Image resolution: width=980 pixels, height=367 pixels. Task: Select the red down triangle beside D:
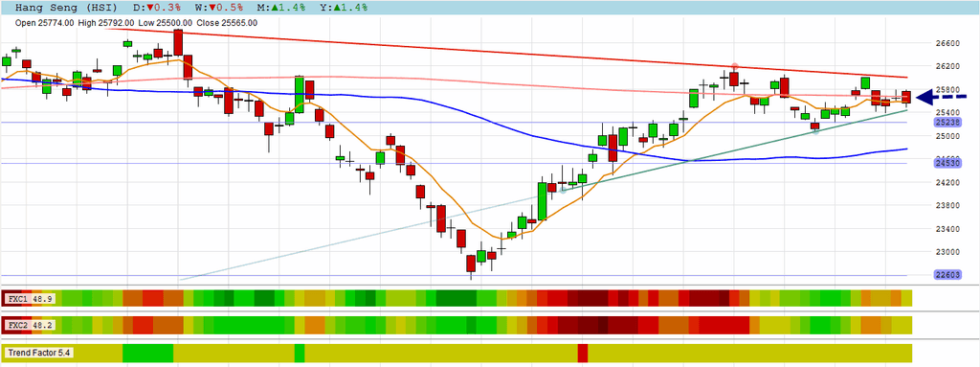(x=150, y=8)
